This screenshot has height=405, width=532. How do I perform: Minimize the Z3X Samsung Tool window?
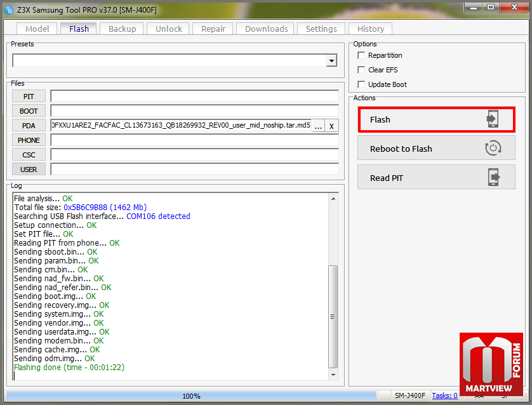[x=474, y=8]
